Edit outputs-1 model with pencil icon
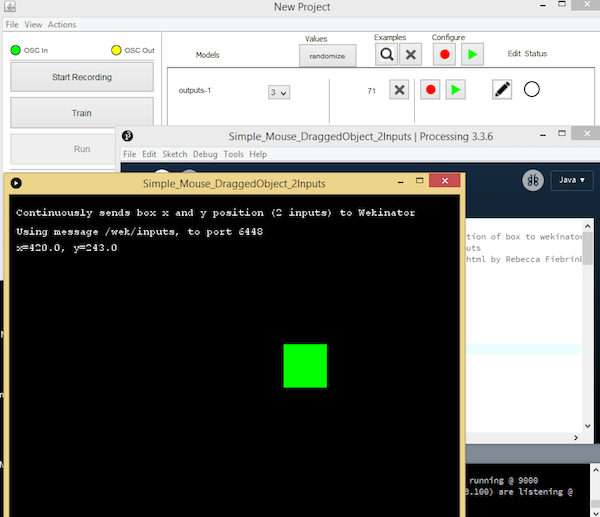600x517 pixels. pos(503,90)
